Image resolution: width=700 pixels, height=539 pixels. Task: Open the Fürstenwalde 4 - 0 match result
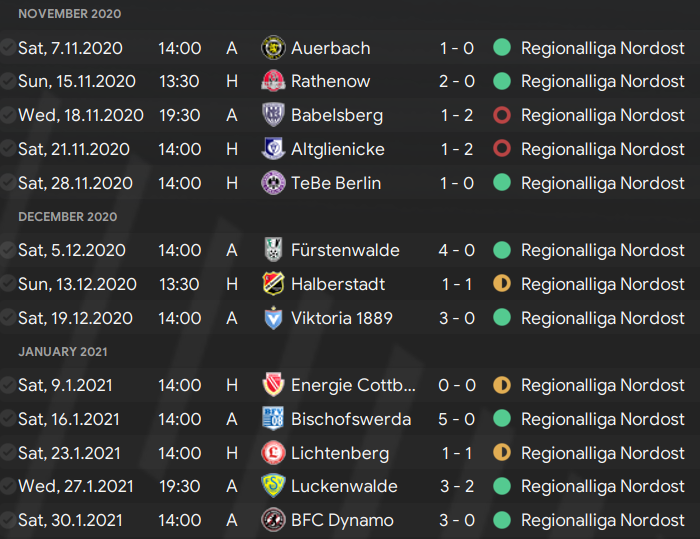457,250
